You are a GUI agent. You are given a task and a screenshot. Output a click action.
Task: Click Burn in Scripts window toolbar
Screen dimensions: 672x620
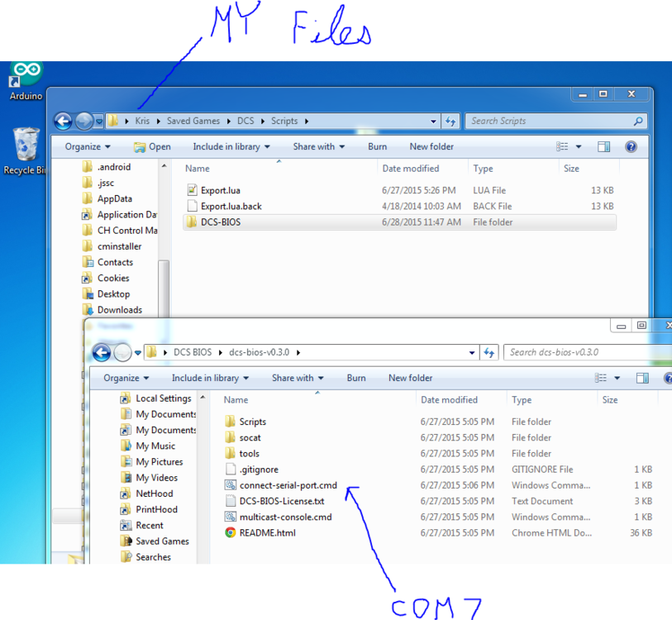[x=377, y=146]
